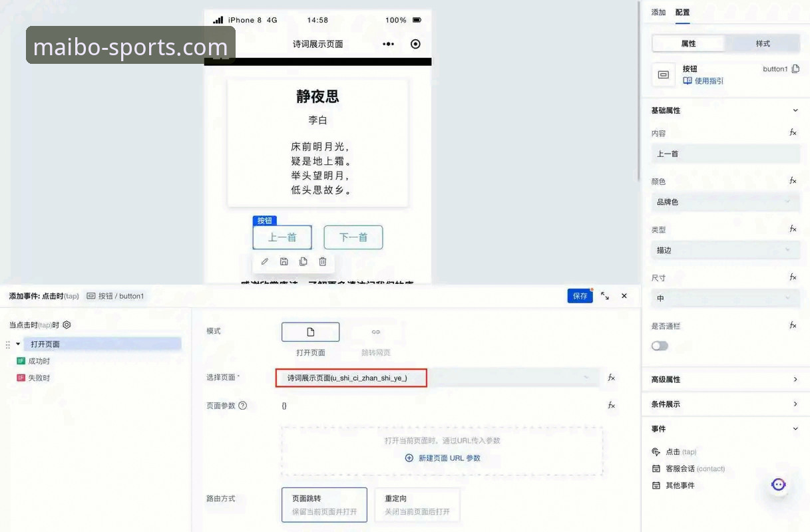
Task: Collapse the 事件 section
Action: (x=795, y=429)
